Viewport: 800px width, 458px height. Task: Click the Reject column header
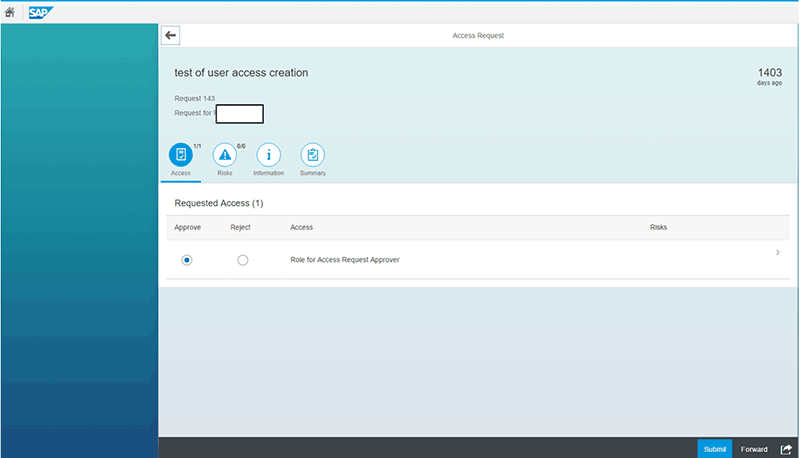tap(240, 227)
